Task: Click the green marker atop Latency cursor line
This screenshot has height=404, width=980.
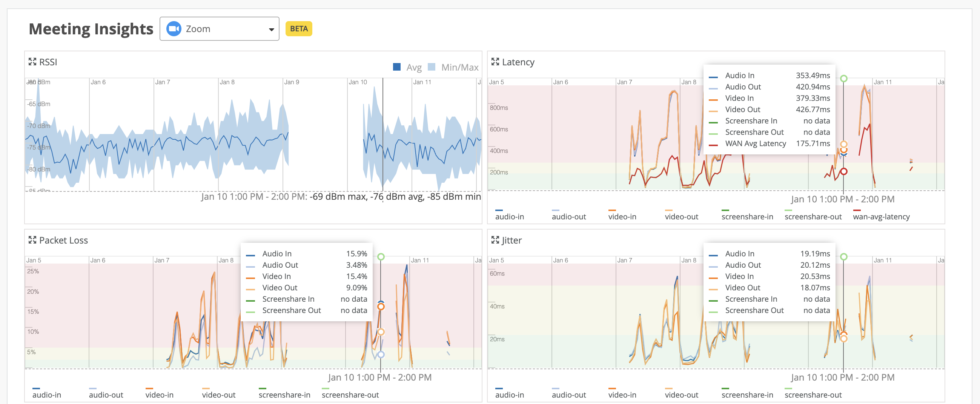Action: pyautogui.click(x=843, y=79)
